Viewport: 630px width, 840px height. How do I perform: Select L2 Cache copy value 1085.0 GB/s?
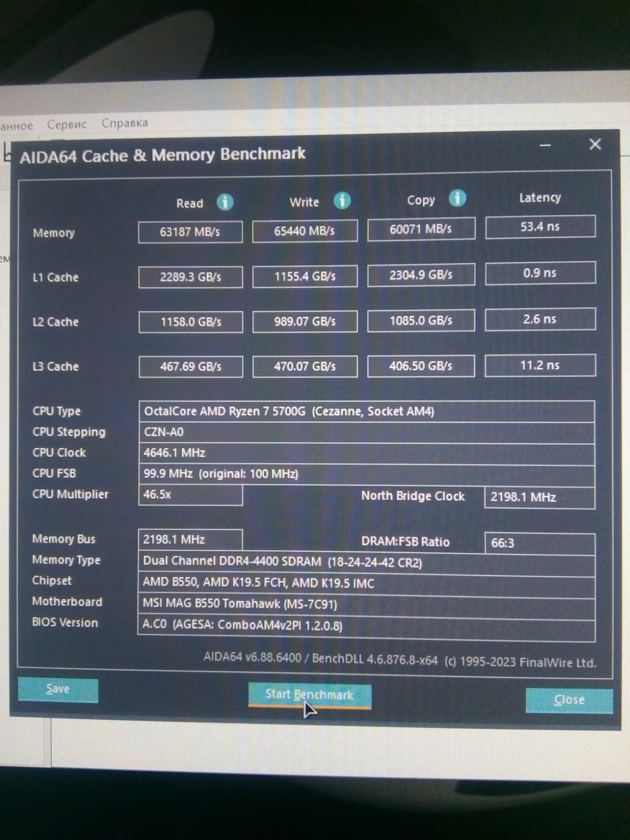point(421,320)
